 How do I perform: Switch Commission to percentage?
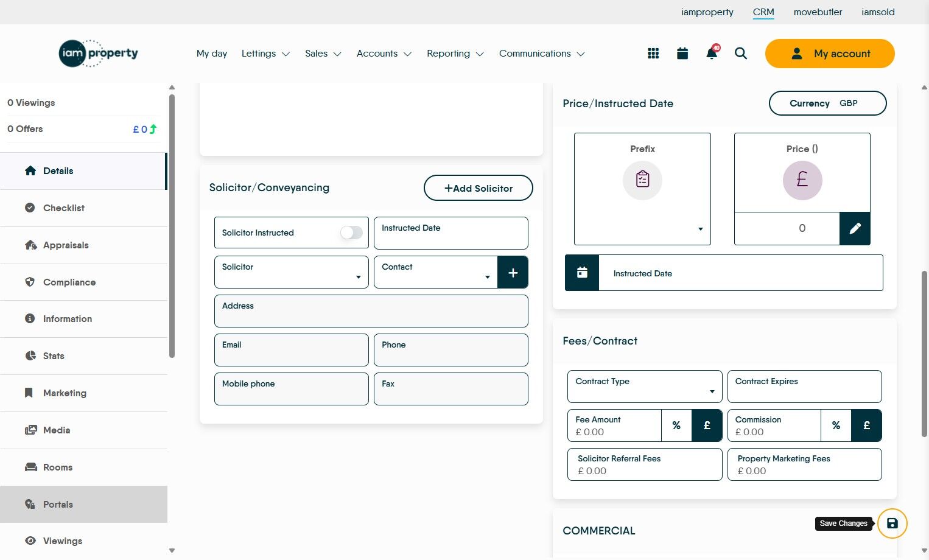point(836,425)
